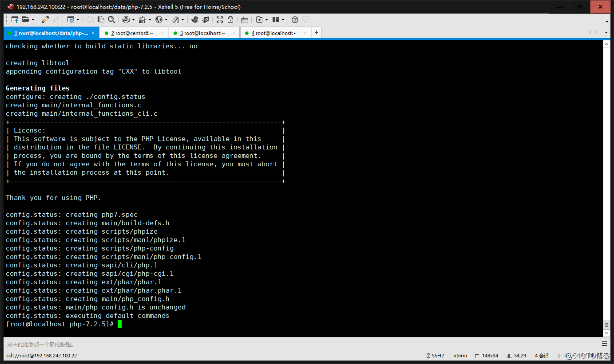Click the xterm status bar entry
Viewport: 614px width, 364px height.
click(x=460, y=356)
